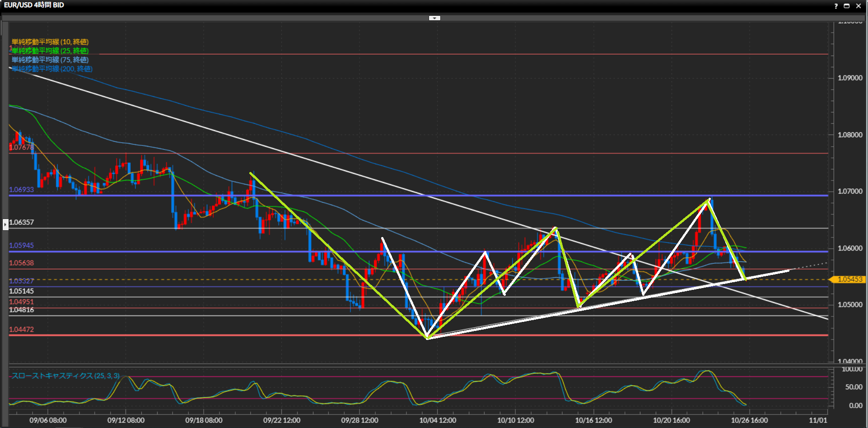Click the 1.06357 horizontal line label
This screenshot has width=868, height=428.
pos(21,222)
